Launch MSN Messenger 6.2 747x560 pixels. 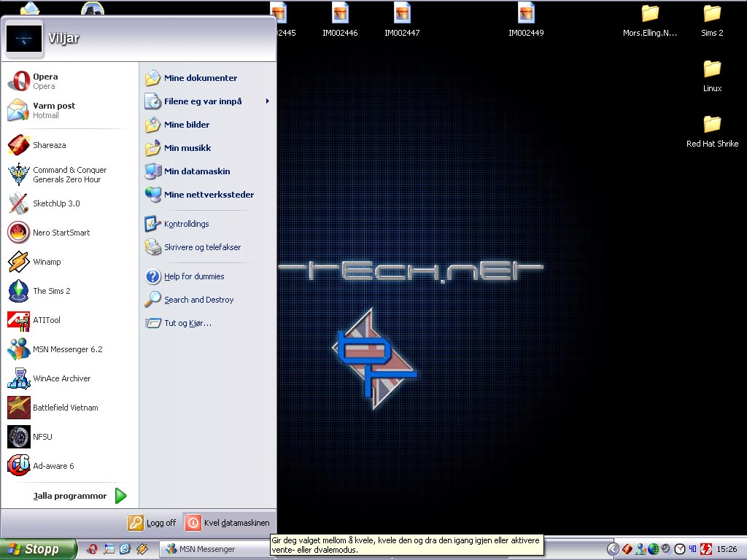(70, 349)
